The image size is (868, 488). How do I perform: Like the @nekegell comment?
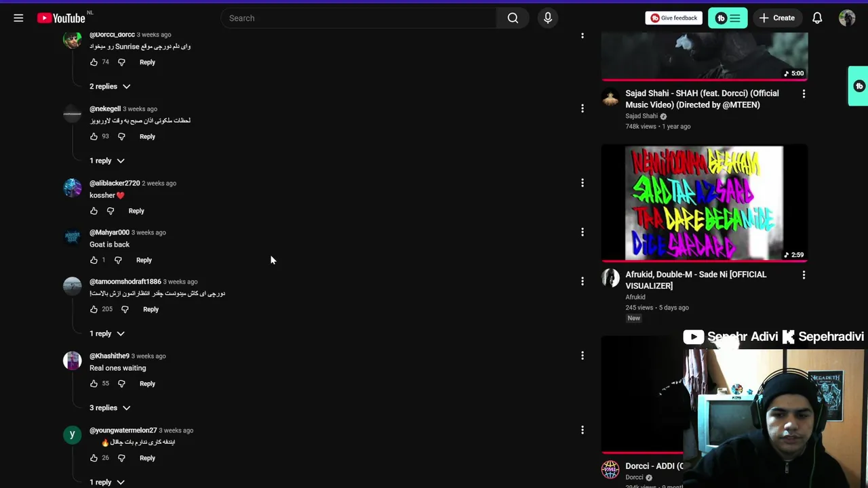[94, 136]
